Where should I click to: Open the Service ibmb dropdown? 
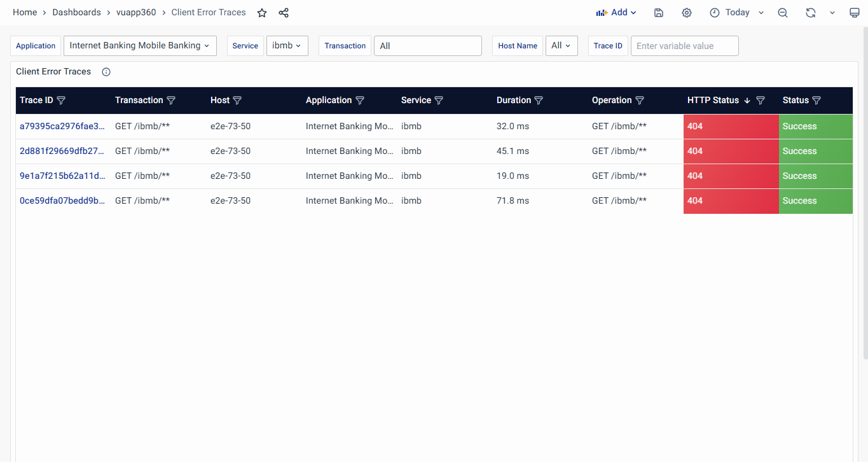(287, 46)
